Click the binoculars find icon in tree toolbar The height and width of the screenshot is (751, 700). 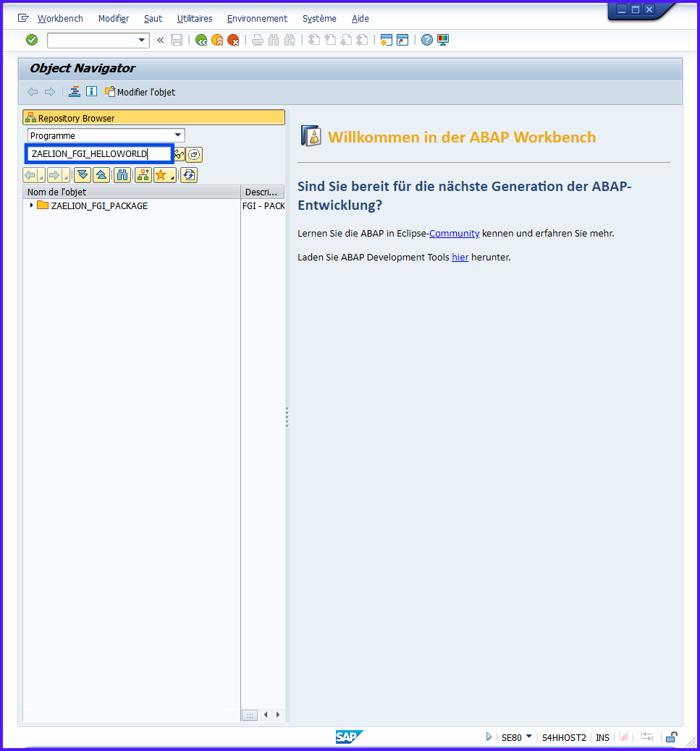coord(122,175)
